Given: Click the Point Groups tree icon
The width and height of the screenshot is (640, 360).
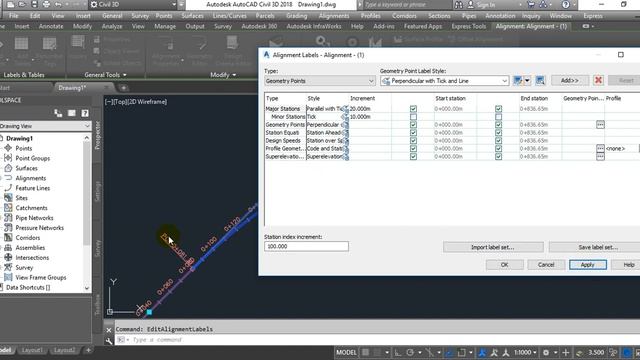Looking at the screenshot, I should 8,158.
